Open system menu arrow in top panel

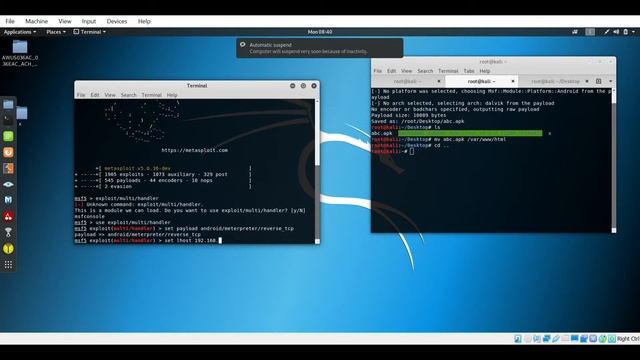[x=633, y=32]
